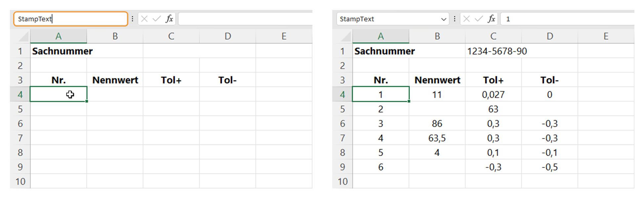Screen dimensions: 644x198
Task: Select the Tol+ cell containing 0,027
Action: 493,95
